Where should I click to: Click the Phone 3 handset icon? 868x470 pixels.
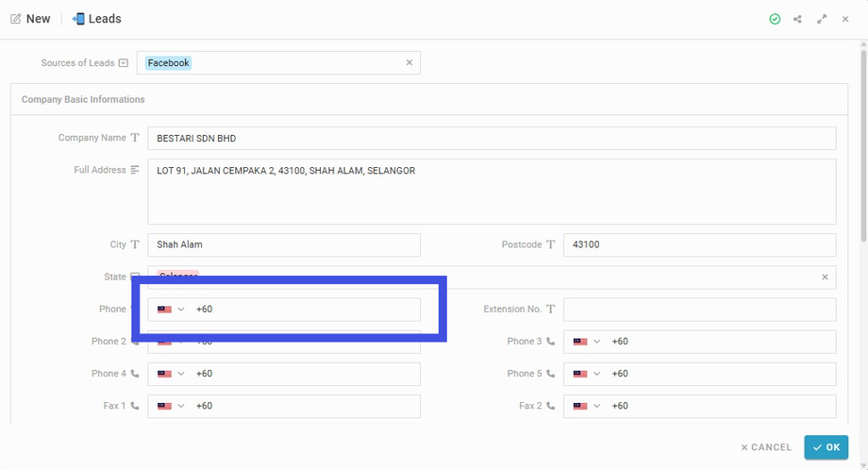tap(551, 342)
